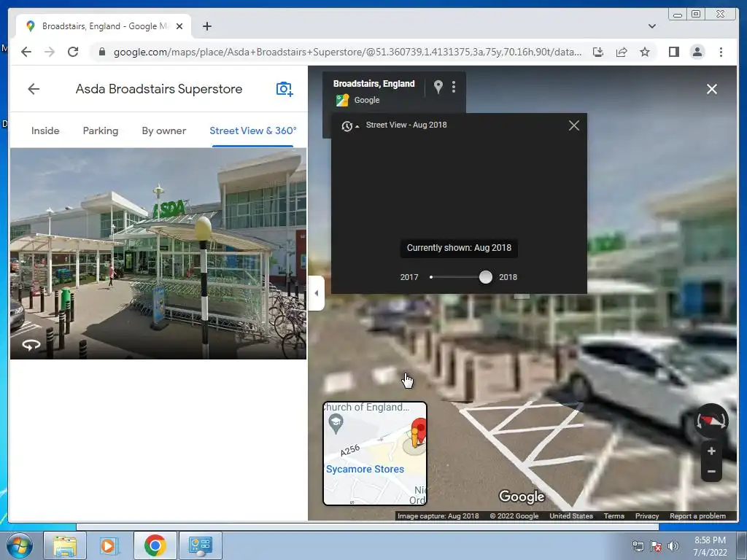Viewport: 747px width, 560px height.
Task: Zoom out with minus button
Action: 711,472
